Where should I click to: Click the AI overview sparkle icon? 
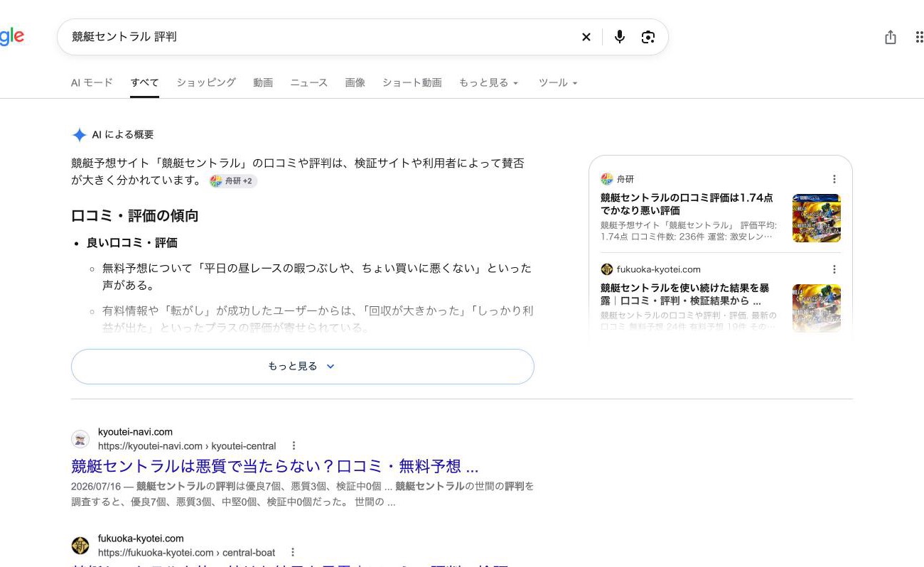tap(79, 135)
